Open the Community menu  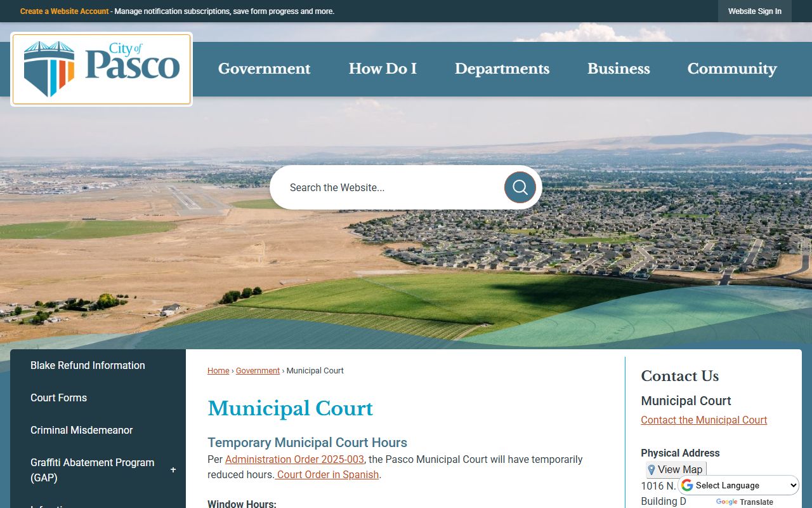pos(732,69)
